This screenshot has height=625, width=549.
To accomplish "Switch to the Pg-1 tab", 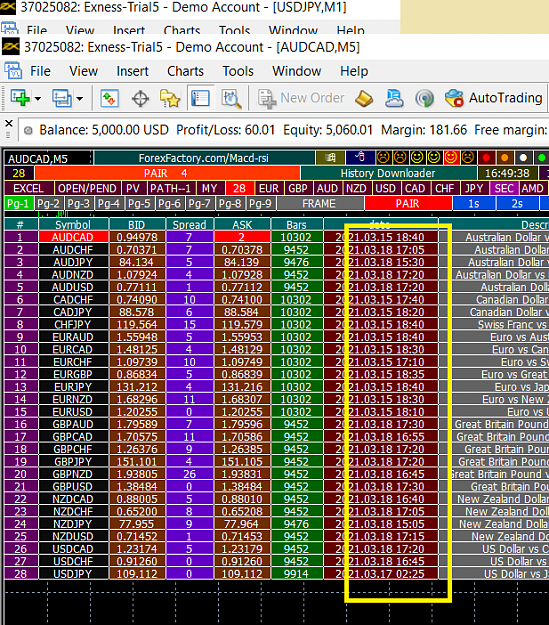I will tap(19, 204).
